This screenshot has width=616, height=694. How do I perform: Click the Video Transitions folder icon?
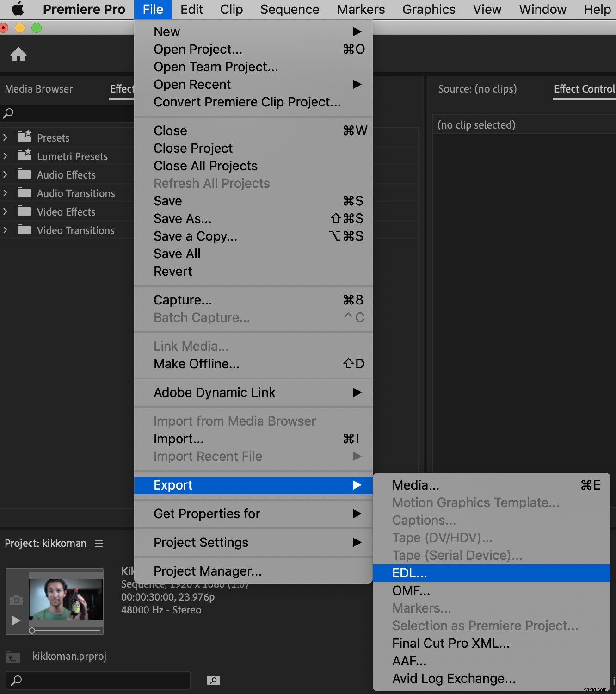coord(24,230)
